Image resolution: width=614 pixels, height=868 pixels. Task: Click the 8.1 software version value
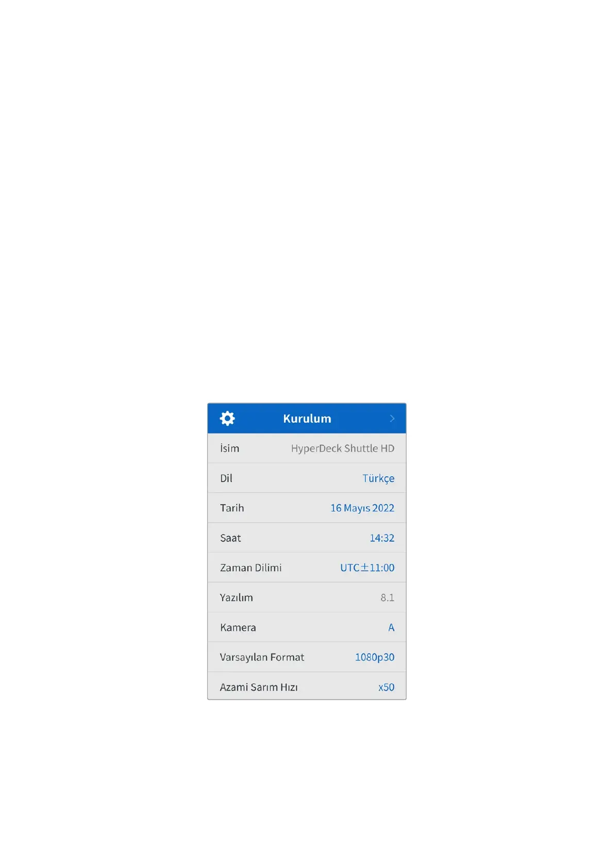[387, 597]
